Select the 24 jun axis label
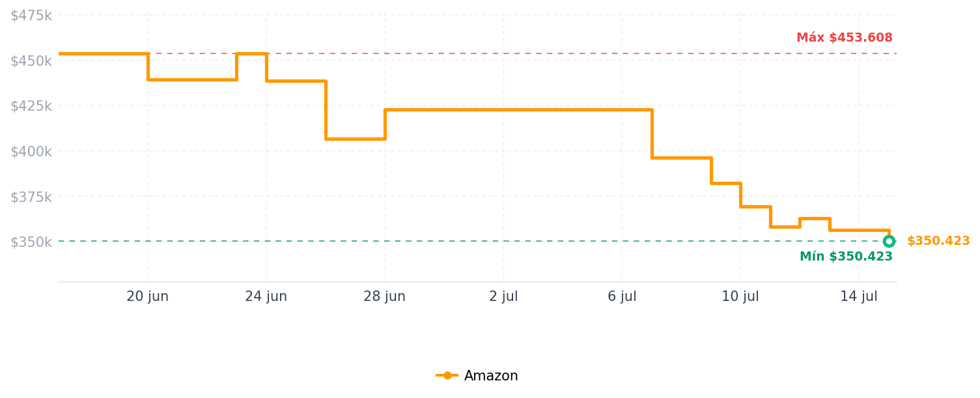Viewport: 980px width, 398px height. (266, 296)
